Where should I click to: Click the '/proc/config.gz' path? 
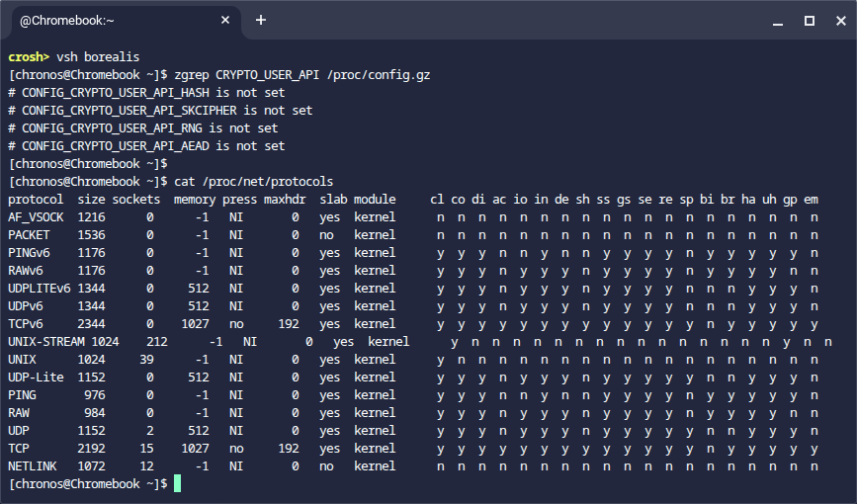pos(379,75)
